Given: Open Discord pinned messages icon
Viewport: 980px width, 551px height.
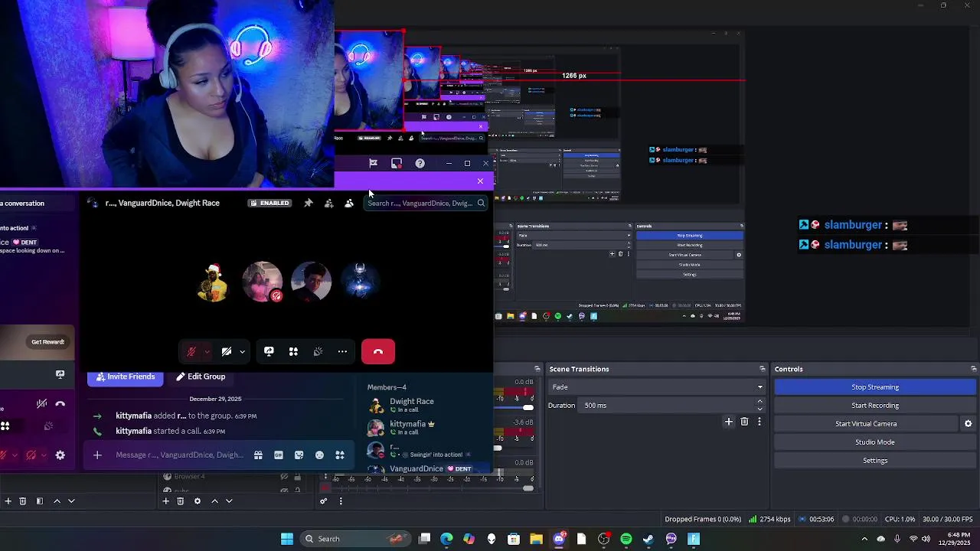Looking at the screenshot, I should [308, 203].
